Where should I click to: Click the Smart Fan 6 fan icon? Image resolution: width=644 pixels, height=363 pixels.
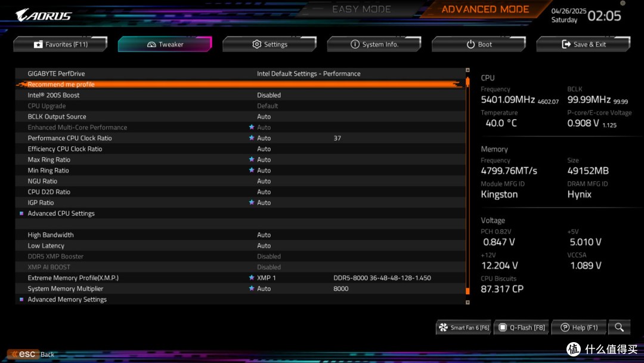(443, 327)
